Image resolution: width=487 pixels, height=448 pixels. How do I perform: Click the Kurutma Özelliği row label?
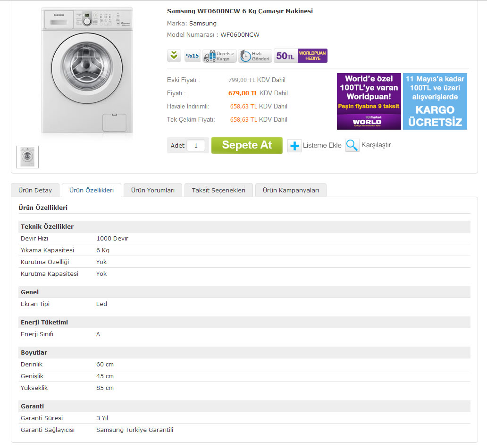45,262
